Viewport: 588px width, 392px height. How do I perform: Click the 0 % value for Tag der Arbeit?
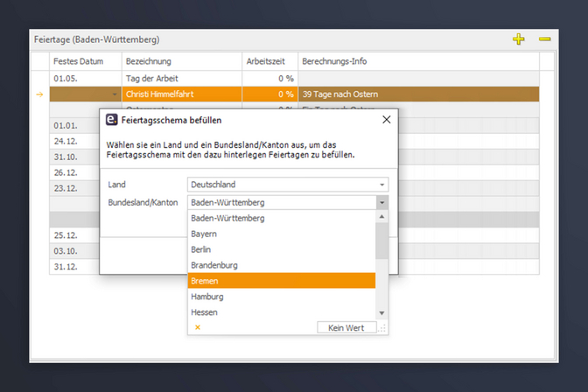[x=270, y=79]
